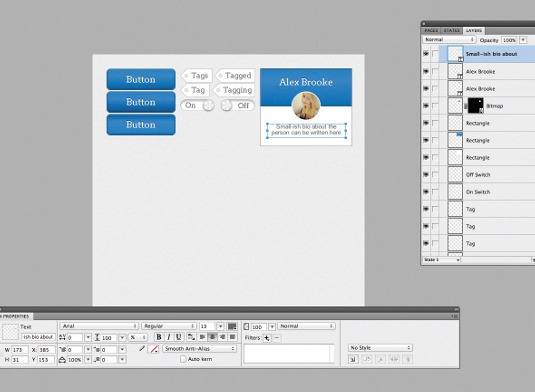Hide the Off Switch layer
Image resolution: width=535 pixels, height=392 pixels.
click(x=426, y=174)
